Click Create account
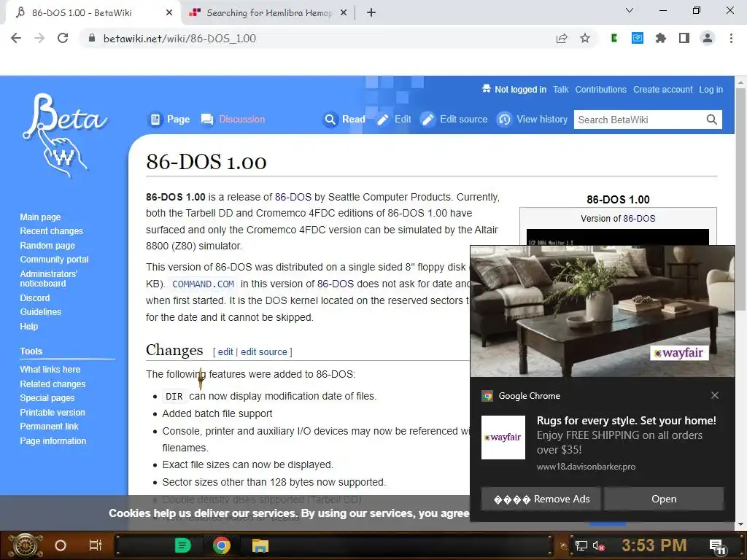The height and width of the screenshot is (560, 747). click(x=662, y=90)
